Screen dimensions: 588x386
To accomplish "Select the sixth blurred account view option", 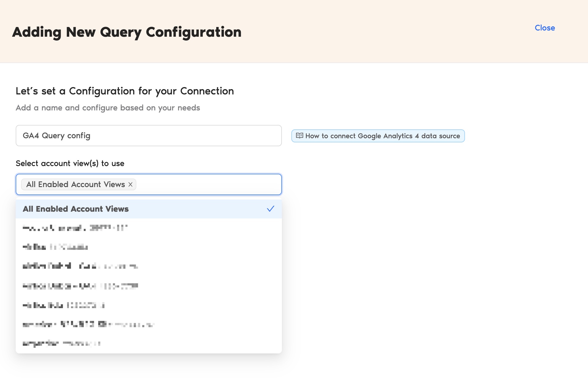I will click(88, 324).
